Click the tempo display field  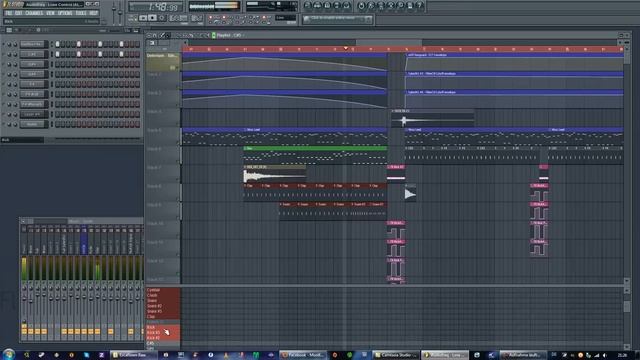tap(178, 18)
